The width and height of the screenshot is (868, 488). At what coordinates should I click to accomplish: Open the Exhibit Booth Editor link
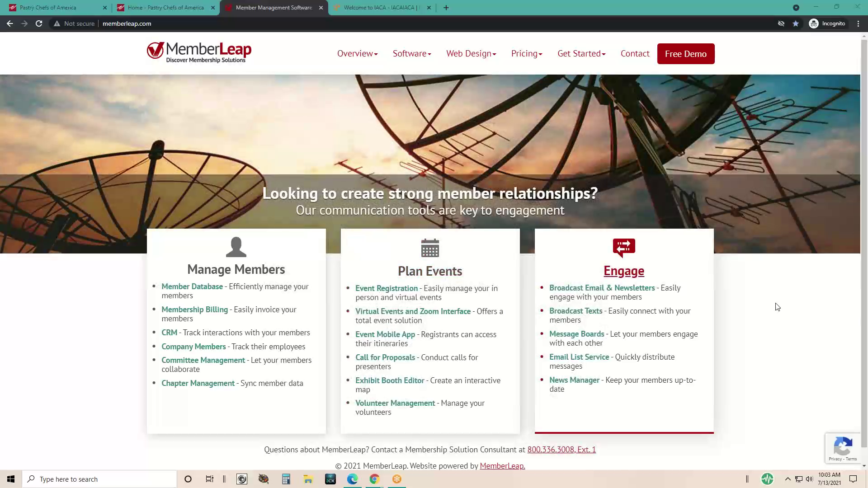click(x=390, y=380)
